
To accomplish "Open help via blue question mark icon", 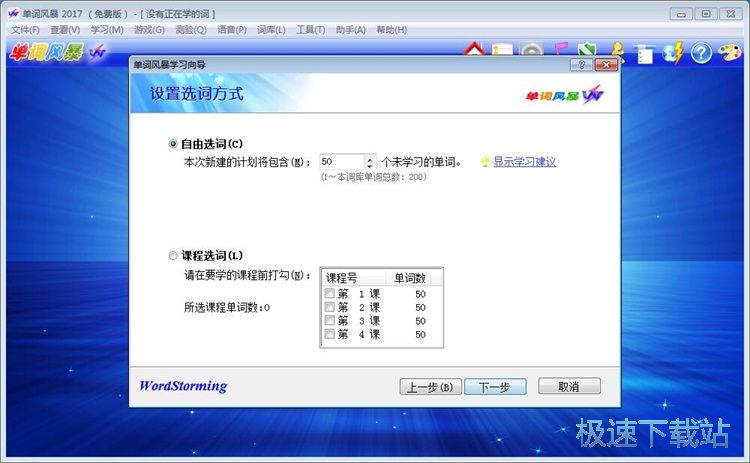I will point(701,53).
